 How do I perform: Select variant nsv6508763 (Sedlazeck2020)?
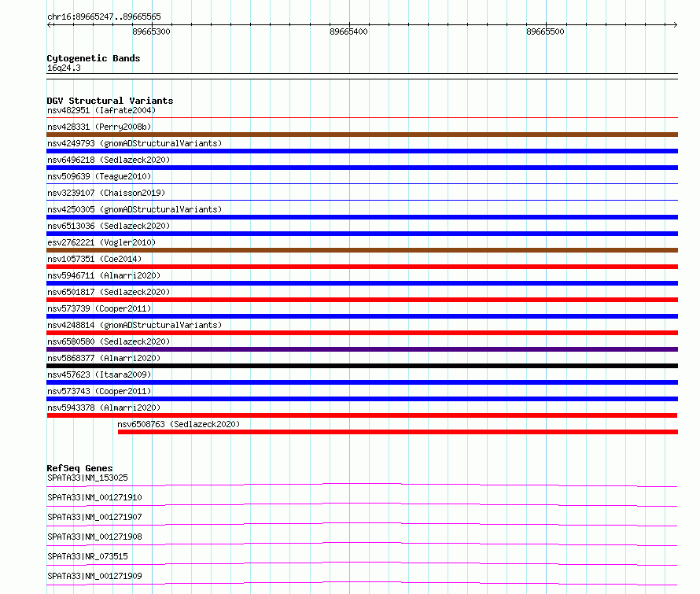pyautogui.click(x=179, y=424)
